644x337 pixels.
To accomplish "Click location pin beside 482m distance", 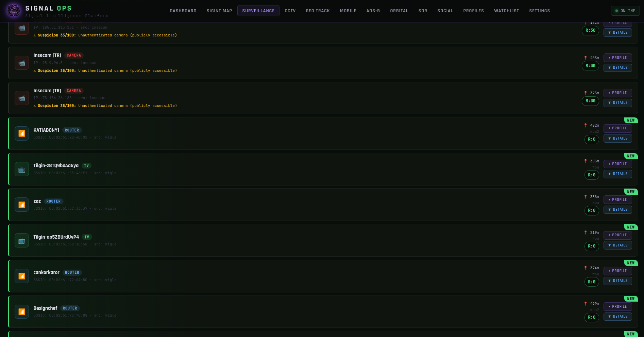I will (x=586, y=125).
